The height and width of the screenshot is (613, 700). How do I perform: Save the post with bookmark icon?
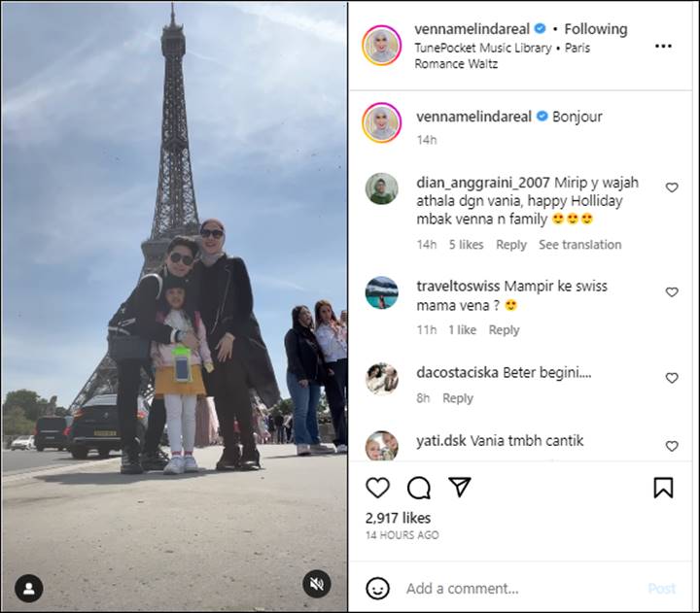pos(663,487)
